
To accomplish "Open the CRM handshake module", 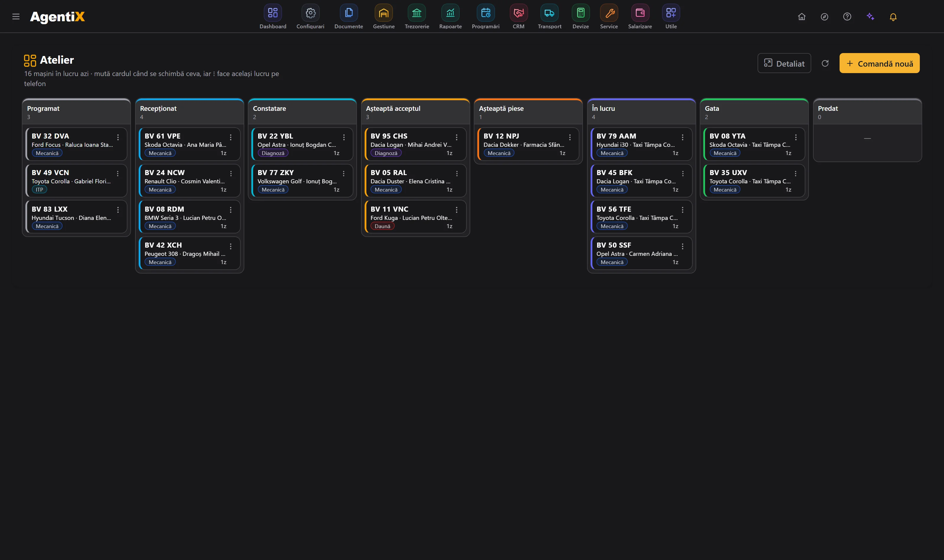I will point(518,17).
